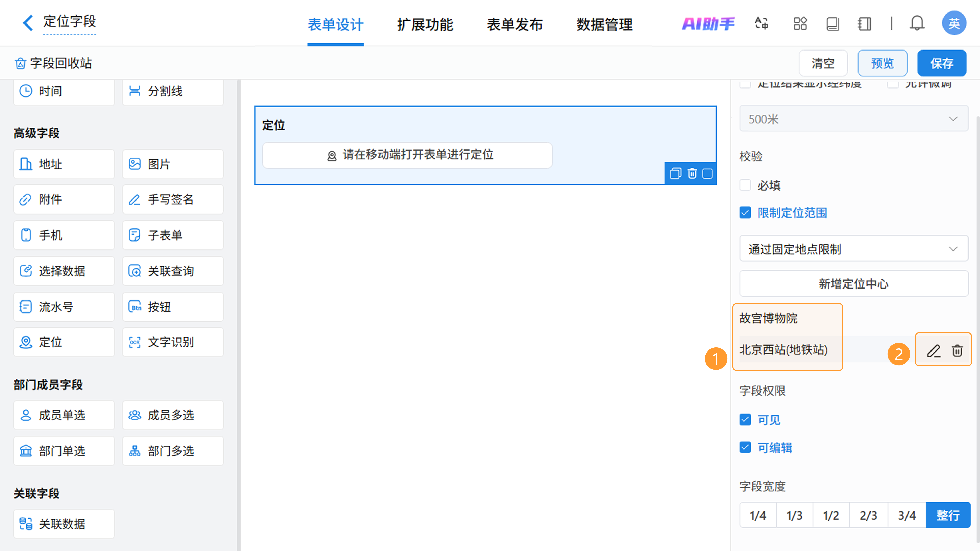This screenshot has width=980, height=551.
Task: Open the 通过固定地点限制 dropdown
Action: click(x=853, y=249)
